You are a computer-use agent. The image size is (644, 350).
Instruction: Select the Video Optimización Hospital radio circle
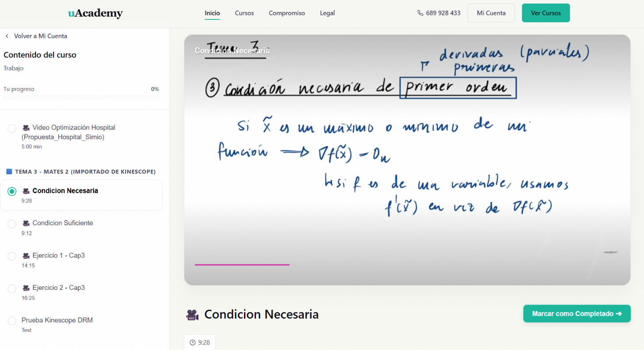click(x=12, y=129)
